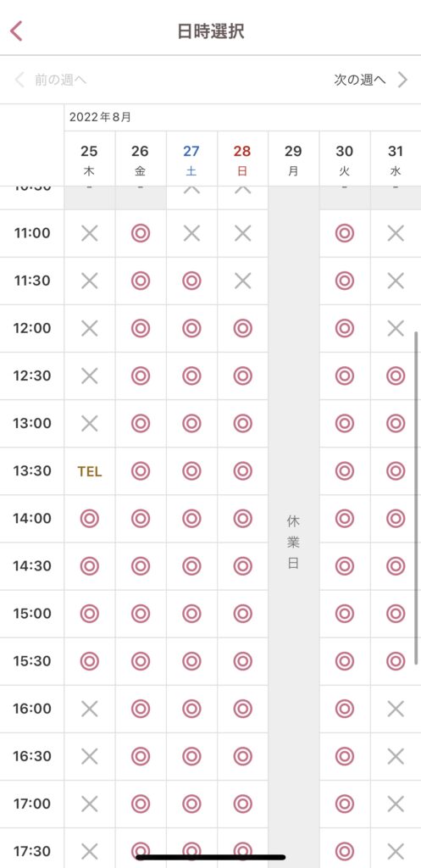Click the vertical scrollbar on the right edge
Image resolution: width=421 pixels, height=868 pixels.
(416, 498)
